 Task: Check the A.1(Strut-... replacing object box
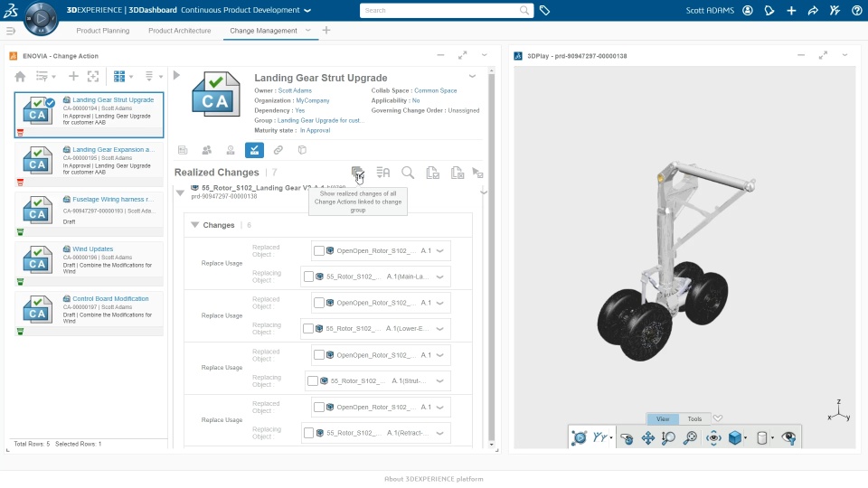pyautogui.click(x=313, y=380)
